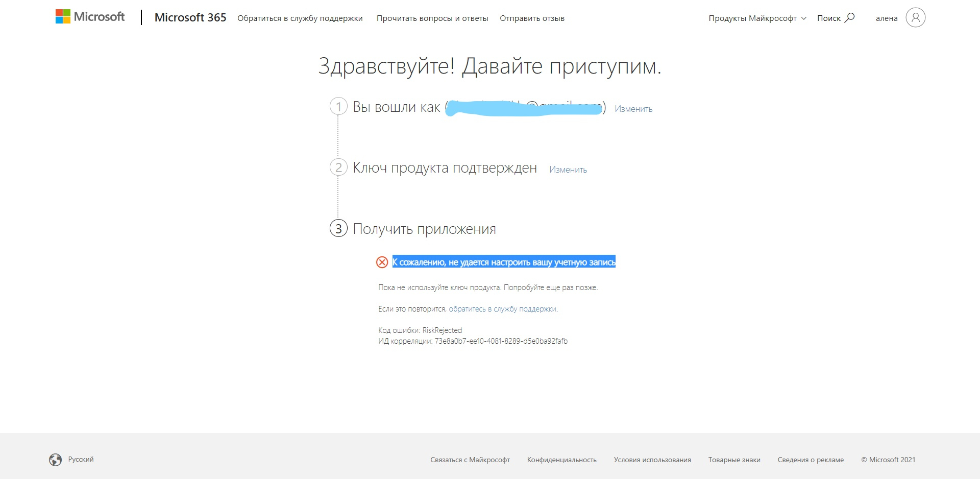Viewport: 980px width, 479px height.
Task: Click the © Microsoft 2021 text
Action: pyautogui.click(x=888, y=460)
